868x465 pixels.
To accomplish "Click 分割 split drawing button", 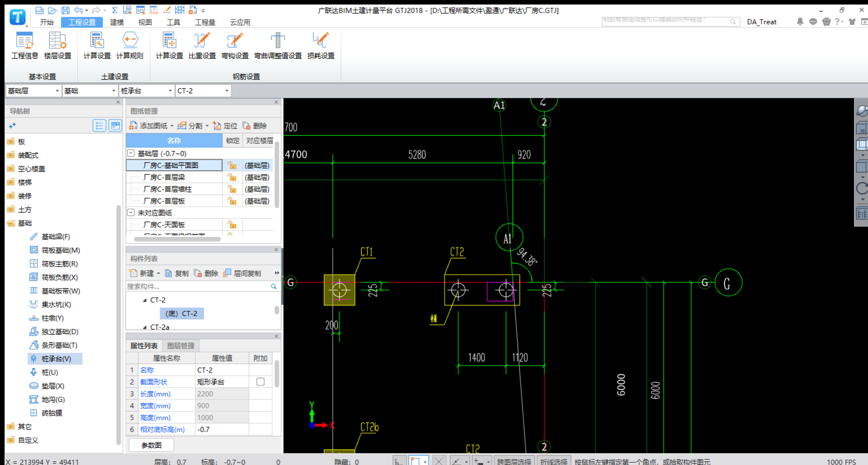I will coord(191,125).
